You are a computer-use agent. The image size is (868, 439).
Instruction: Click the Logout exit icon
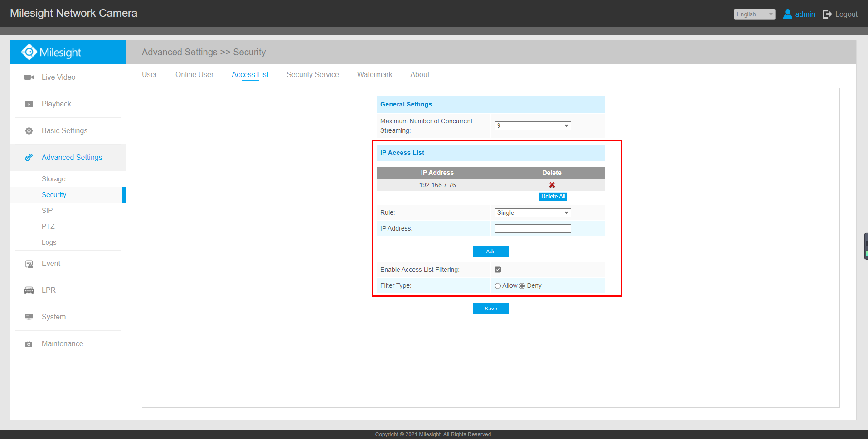coord(827,14)
